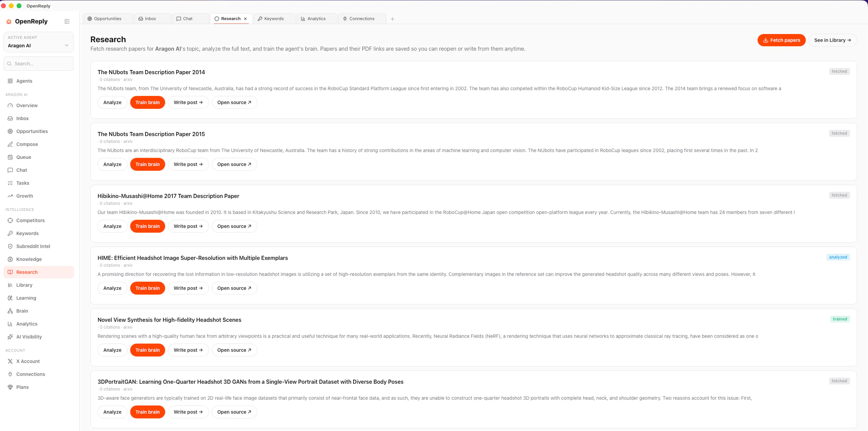Switch to the Inbox tab

point(152,19)
